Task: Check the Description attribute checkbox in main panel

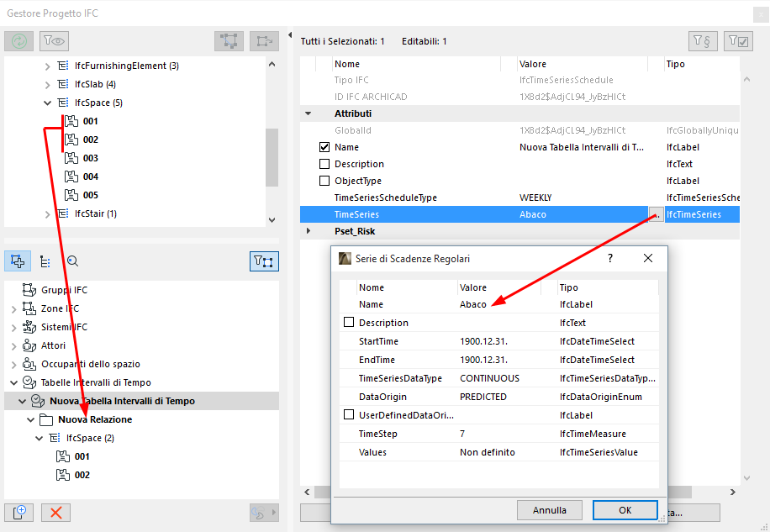Action: click(x=324, y=164)
